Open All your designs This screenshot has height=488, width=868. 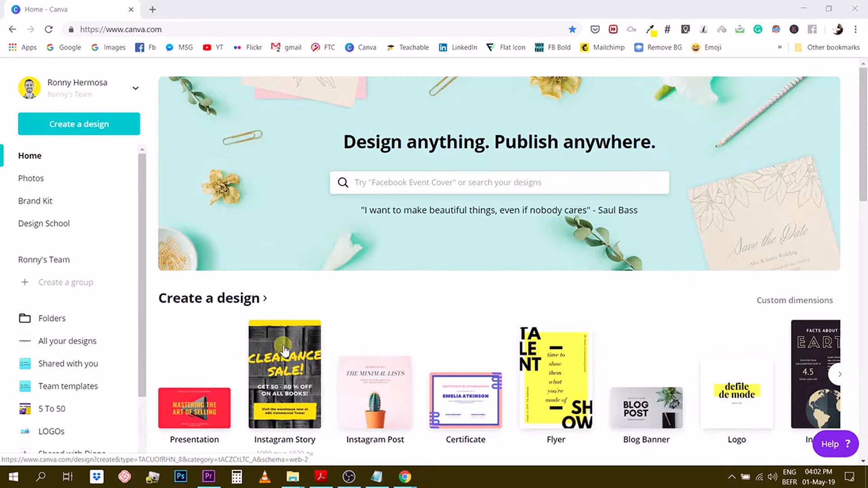click(x=67, y=341)
